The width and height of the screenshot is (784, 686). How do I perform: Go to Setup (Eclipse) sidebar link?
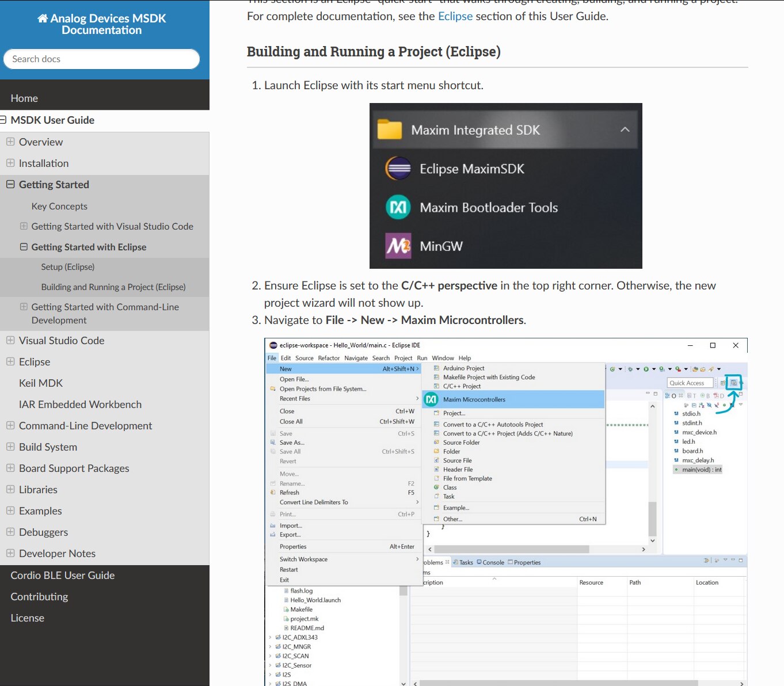click(68, 267)
